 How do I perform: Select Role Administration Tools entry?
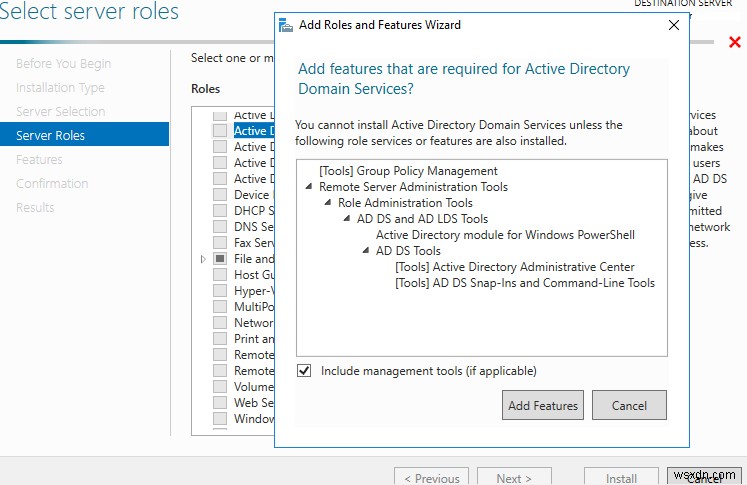(x=405, y=202)
